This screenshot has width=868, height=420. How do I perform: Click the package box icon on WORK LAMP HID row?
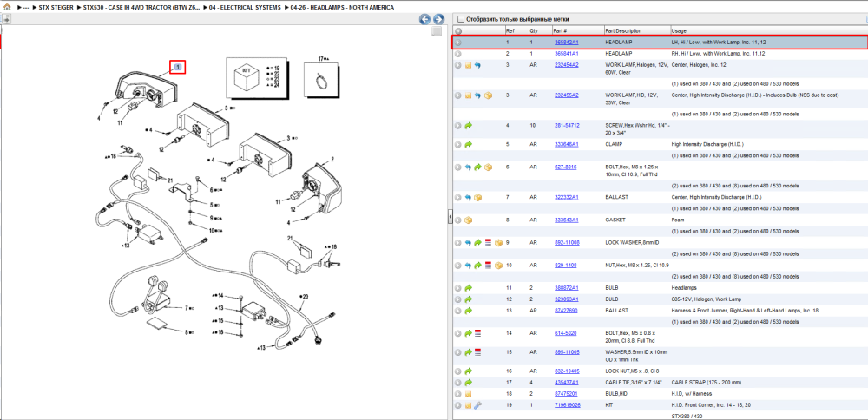pyautogui.click(x=488, y=95)
